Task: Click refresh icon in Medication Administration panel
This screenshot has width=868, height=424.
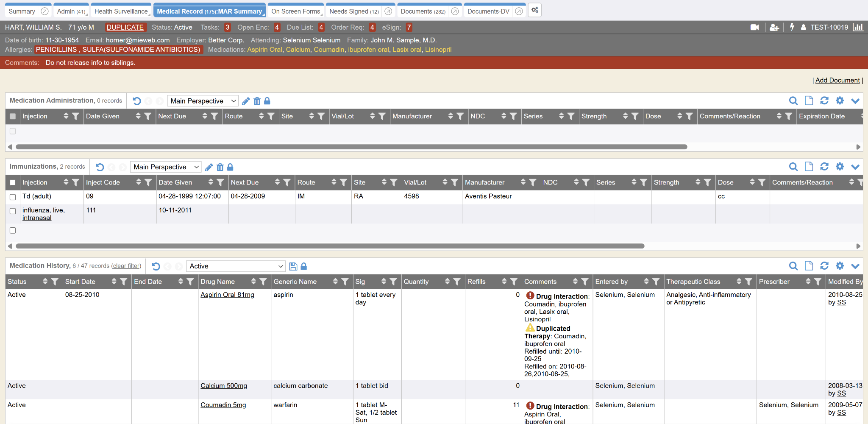Action: pos(824,100)
